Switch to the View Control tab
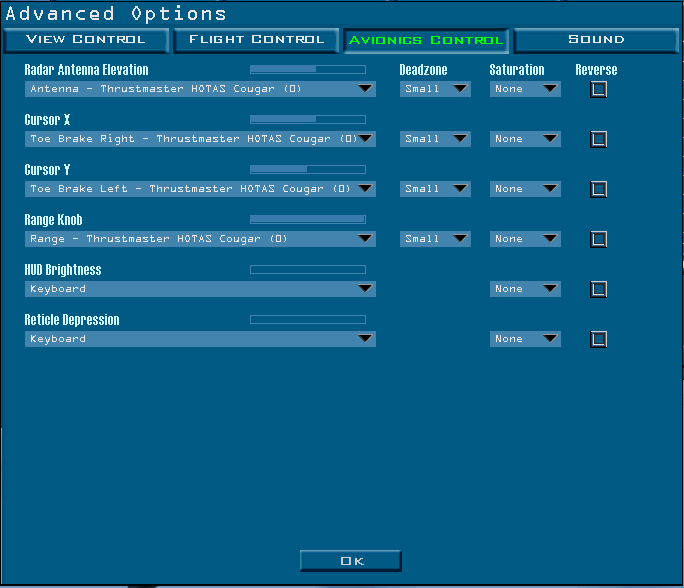The height and width of the screenshot is (588, 684). (86, 40)
